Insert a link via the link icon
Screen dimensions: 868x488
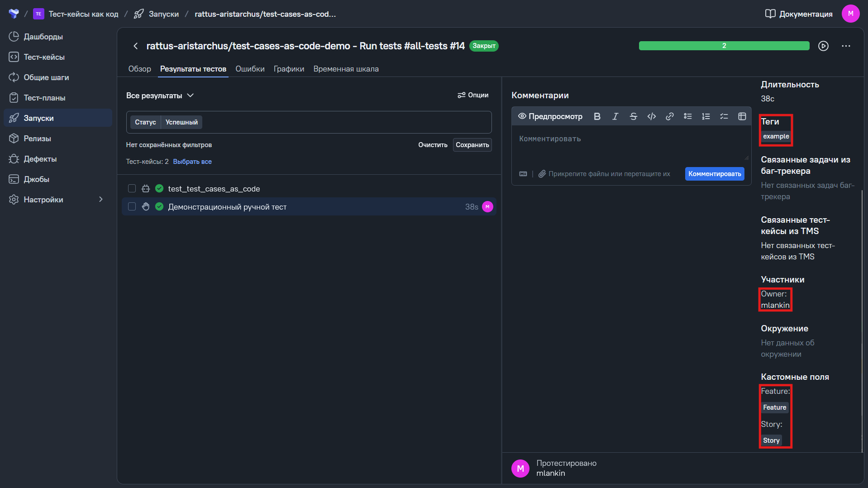669,116
